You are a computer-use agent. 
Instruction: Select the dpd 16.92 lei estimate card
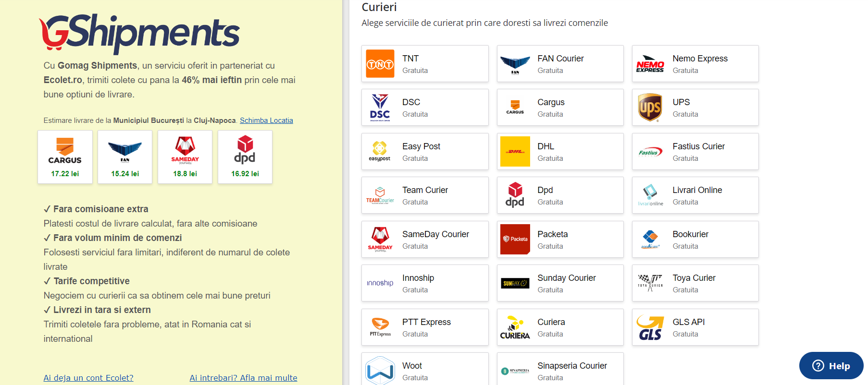(245, 157)
